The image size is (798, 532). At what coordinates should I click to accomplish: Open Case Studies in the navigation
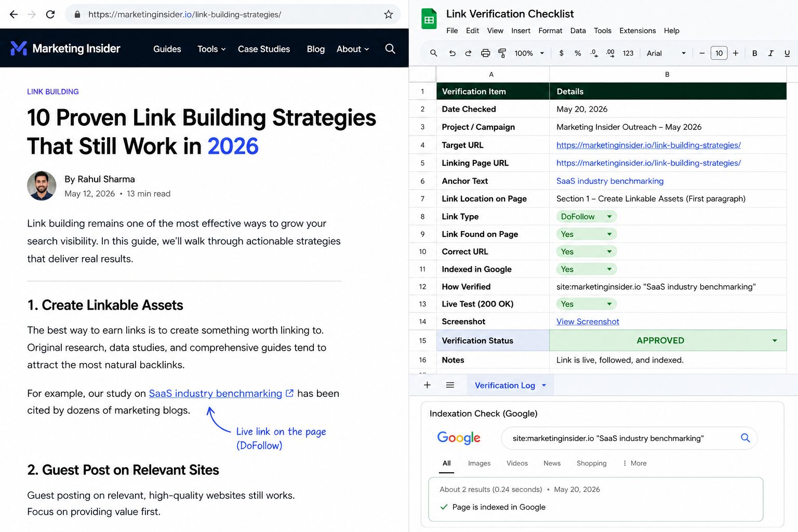click(x=264, y=49)
